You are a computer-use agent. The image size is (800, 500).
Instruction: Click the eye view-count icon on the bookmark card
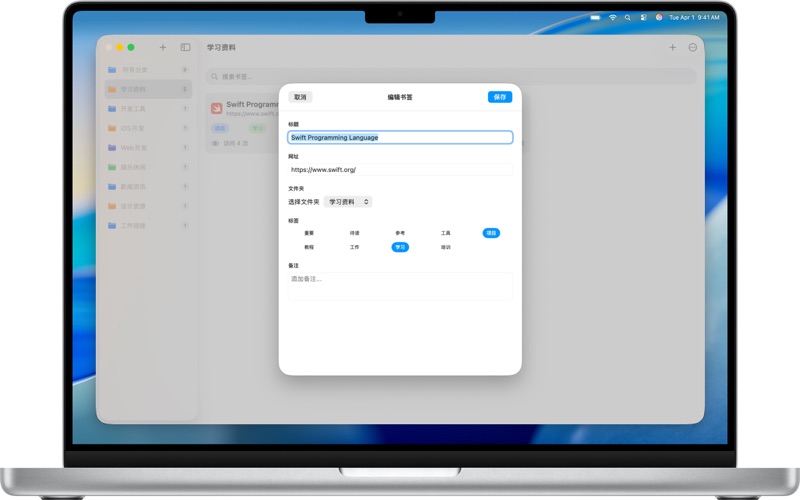click(215, 143)
